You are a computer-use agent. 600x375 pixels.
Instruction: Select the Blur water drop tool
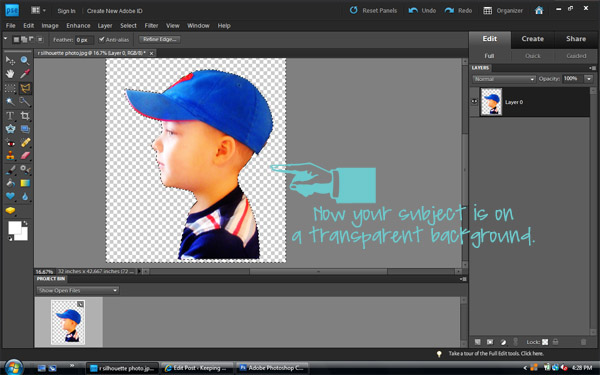(25, 197)
